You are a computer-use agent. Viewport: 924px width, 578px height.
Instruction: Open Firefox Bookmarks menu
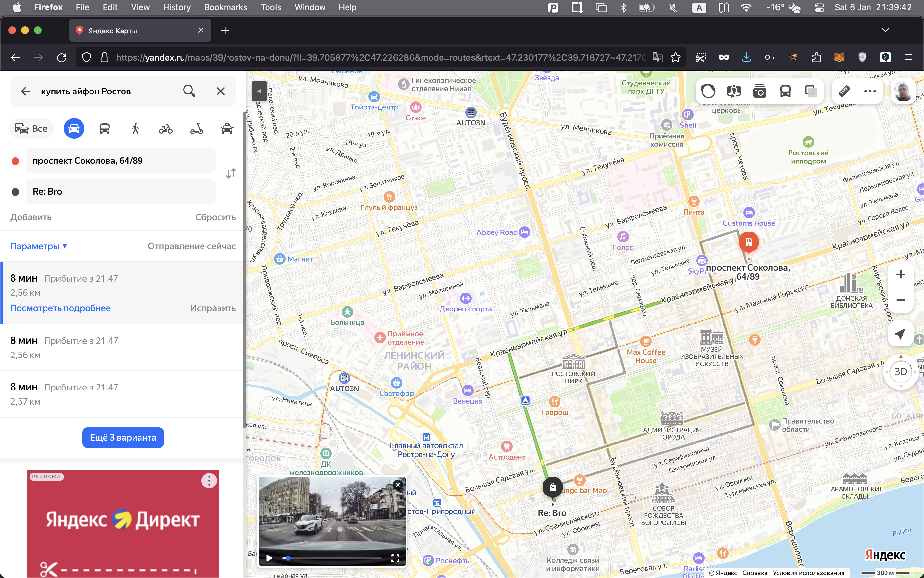(x=226, y=7)
